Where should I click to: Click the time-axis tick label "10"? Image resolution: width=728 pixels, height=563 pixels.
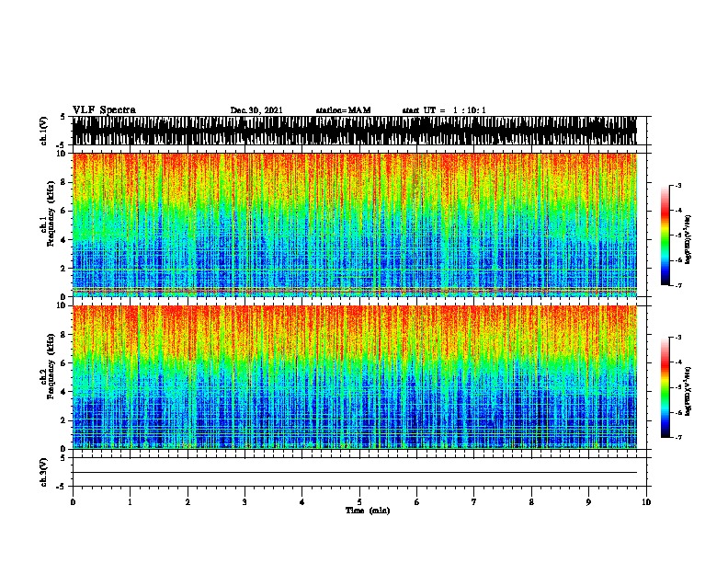tap(646, 502)
